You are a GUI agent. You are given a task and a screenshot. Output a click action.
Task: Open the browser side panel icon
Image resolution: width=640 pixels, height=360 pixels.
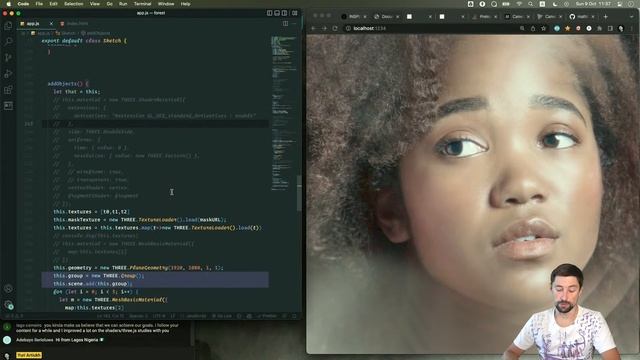[610, 28]
